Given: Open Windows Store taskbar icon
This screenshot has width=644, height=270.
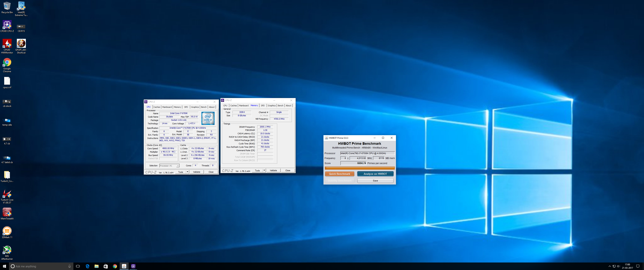Looking at the screenshot, I should pos(106,266).
